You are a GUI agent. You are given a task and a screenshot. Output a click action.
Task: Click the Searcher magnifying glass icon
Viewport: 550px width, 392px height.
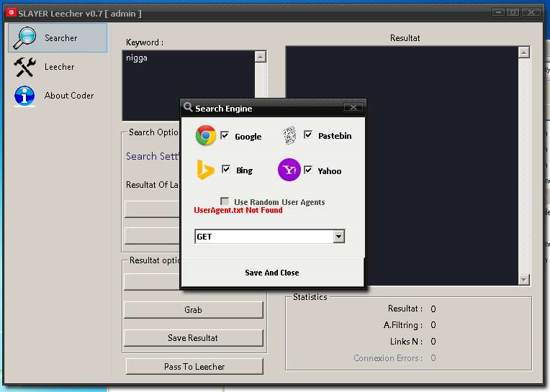pyautogui.click(x=25, y=38)
